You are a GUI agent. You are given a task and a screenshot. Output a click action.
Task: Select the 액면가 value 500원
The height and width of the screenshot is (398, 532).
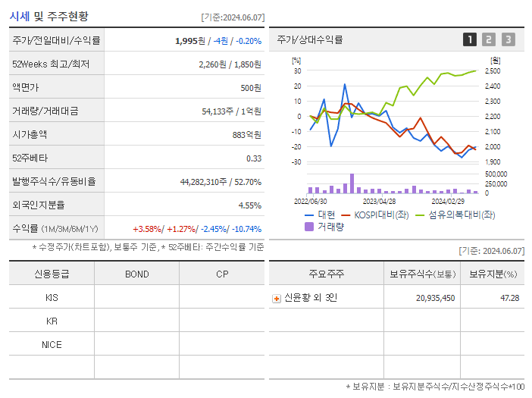coord(251,88)
